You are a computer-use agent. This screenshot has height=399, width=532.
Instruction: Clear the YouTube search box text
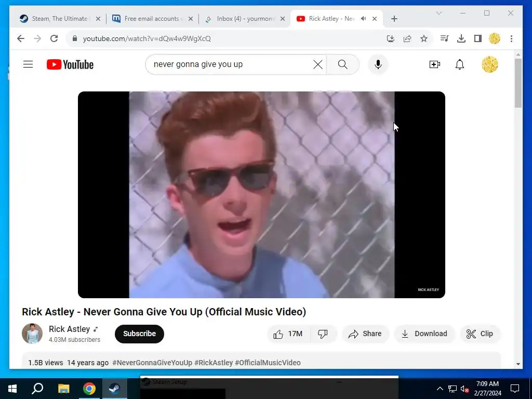pyautogui.click(x=317, y=64)
